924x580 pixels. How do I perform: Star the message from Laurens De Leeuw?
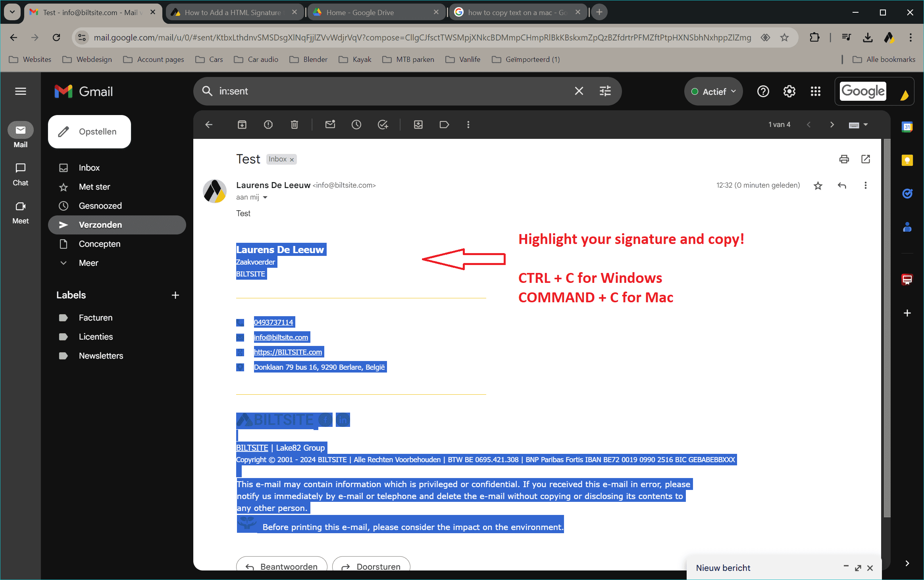point(818,185)
